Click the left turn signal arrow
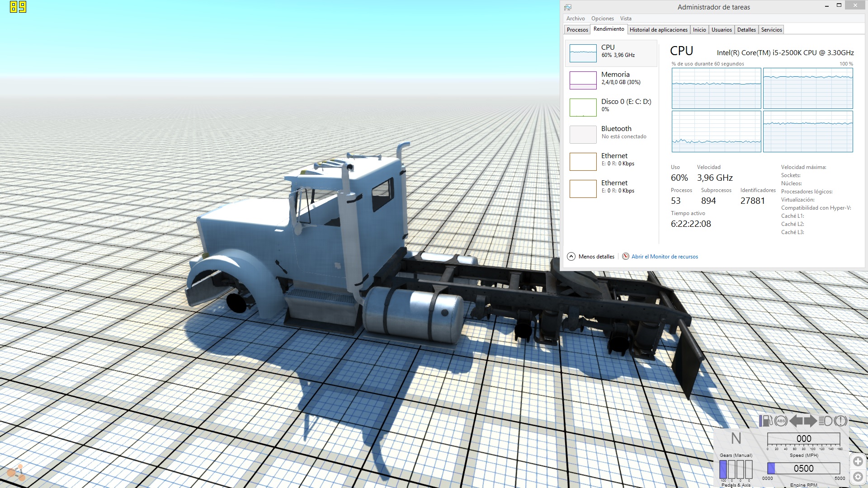 [796, 421]
